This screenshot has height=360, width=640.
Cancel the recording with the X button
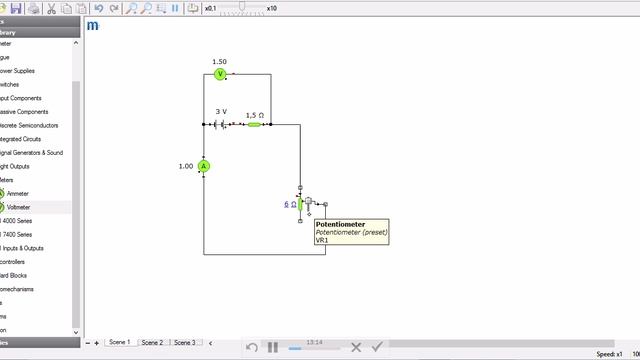tap(356, 347)
